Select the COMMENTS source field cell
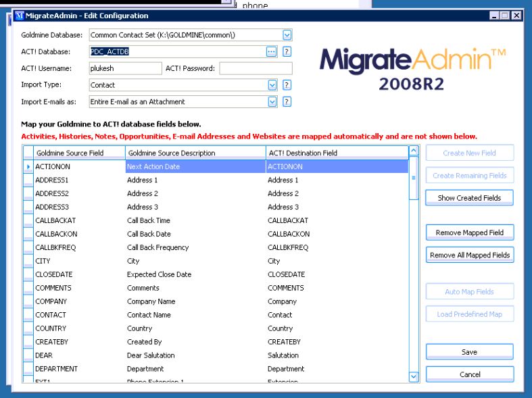 click(79, 288)
